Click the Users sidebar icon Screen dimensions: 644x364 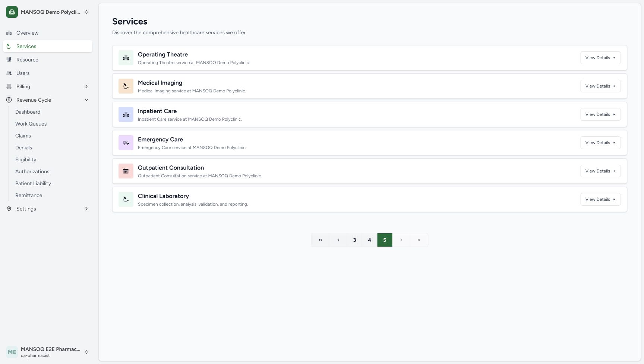(x=9, y=73)
